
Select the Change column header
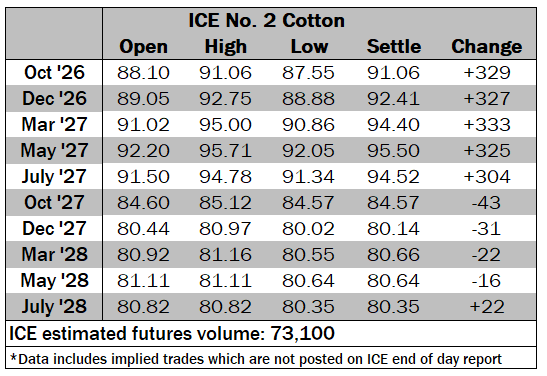pyautogui.click(x=487, y=47)
